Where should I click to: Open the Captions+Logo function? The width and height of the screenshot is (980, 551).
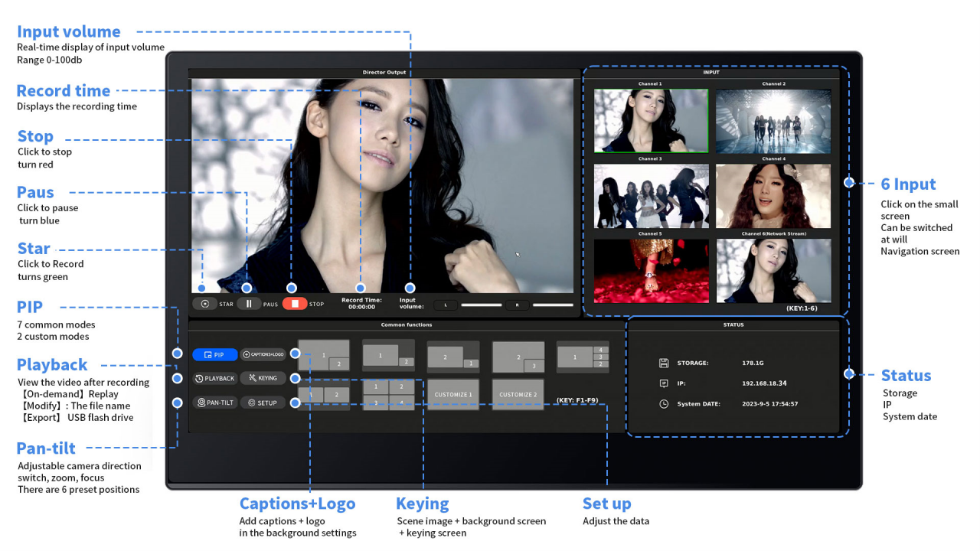(263, 355)
